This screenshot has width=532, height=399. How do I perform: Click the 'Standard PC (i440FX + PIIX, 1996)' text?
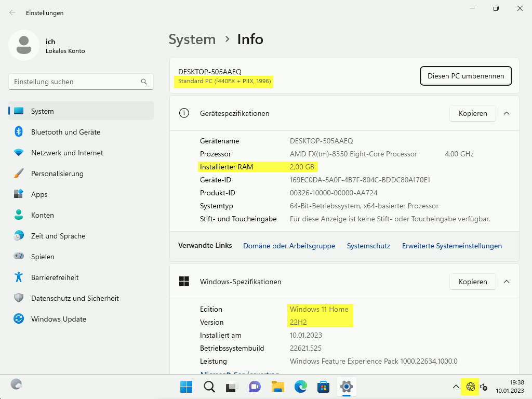(x=224, y=81)
